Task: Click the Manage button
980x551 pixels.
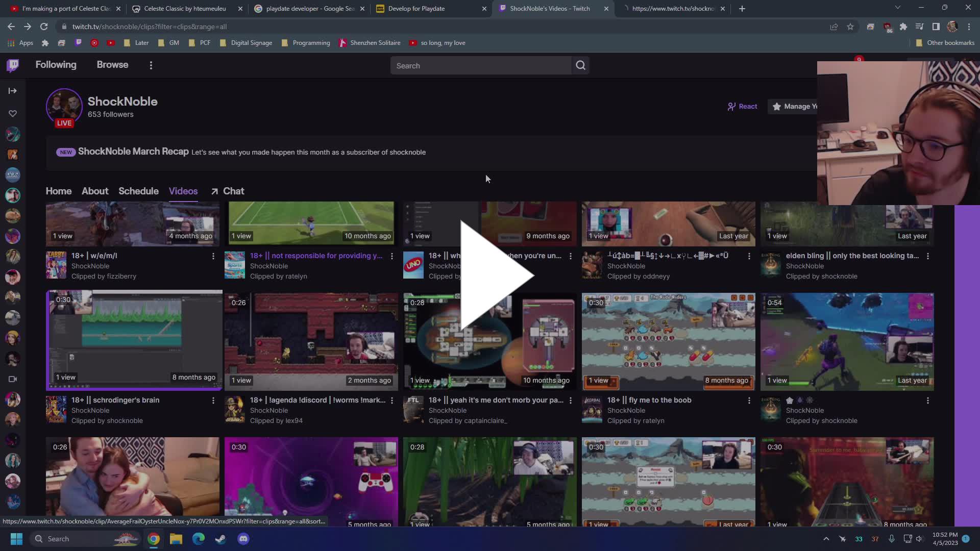Action: (794, 106)
